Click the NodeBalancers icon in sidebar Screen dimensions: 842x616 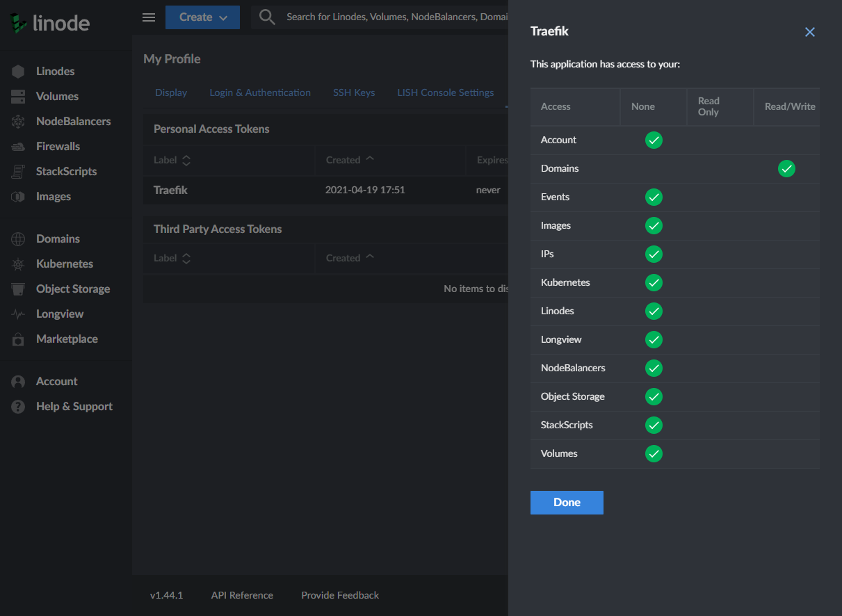pos(18,121)
